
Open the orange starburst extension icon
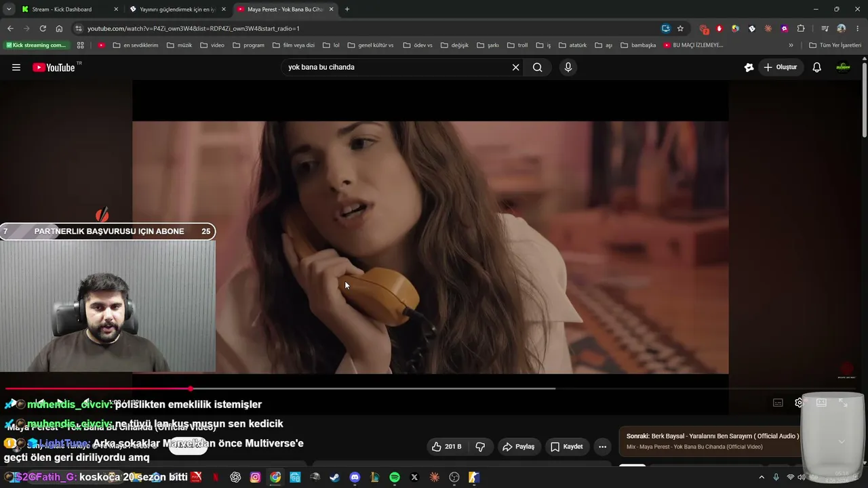point(768,28)
